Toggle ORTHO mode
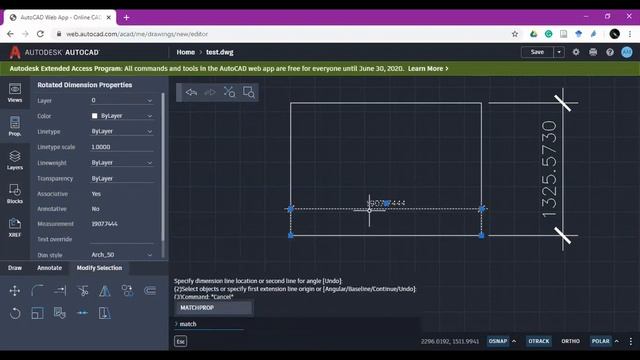 570,341
